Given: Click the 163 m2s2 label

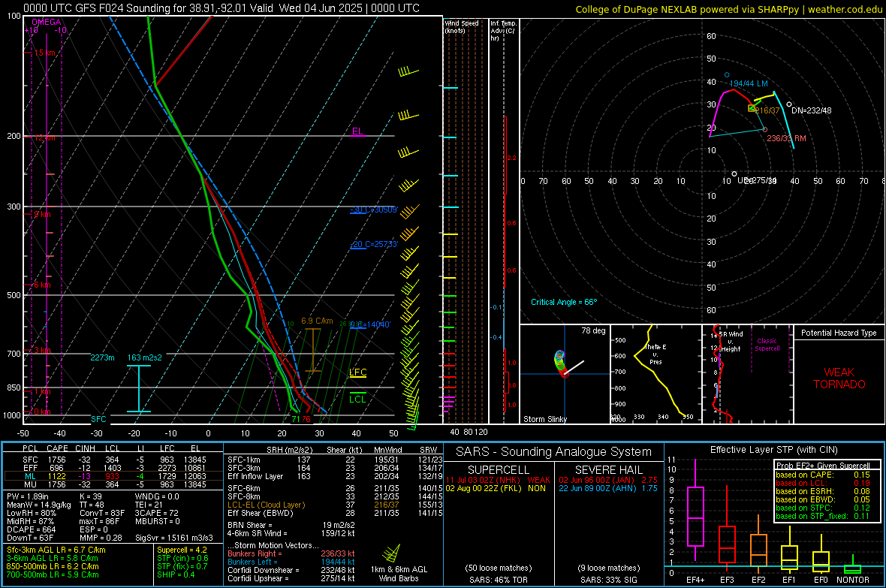Looking at the screenshot, I should click(x=145, y=357).
